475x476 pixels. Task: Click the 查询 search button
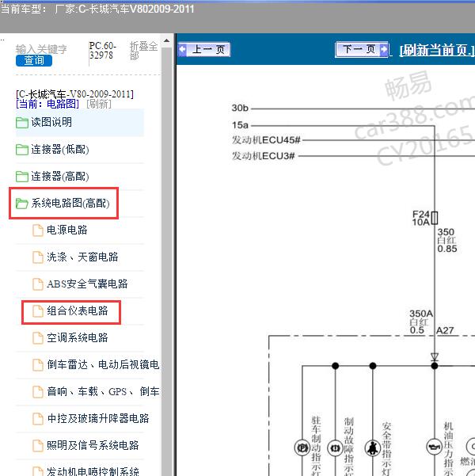pyautogui.click(x=34, y=60)
